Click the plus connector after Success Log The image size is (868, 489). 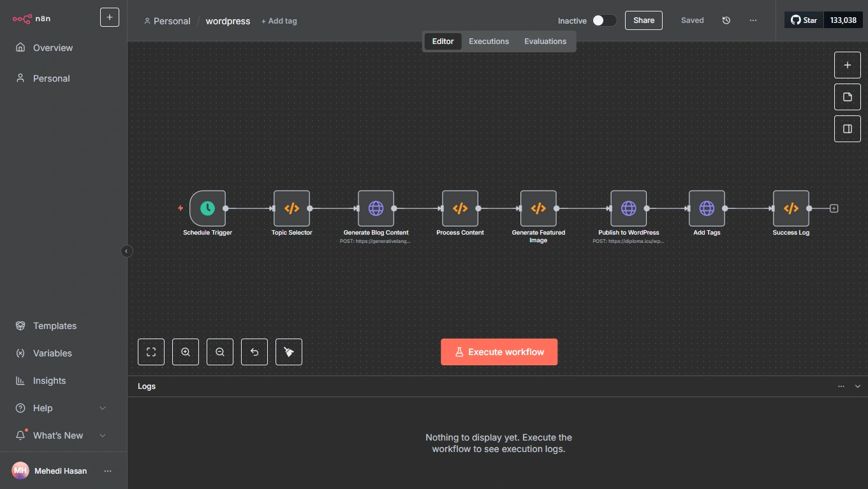pyautogui.click(x=834, y=208)
